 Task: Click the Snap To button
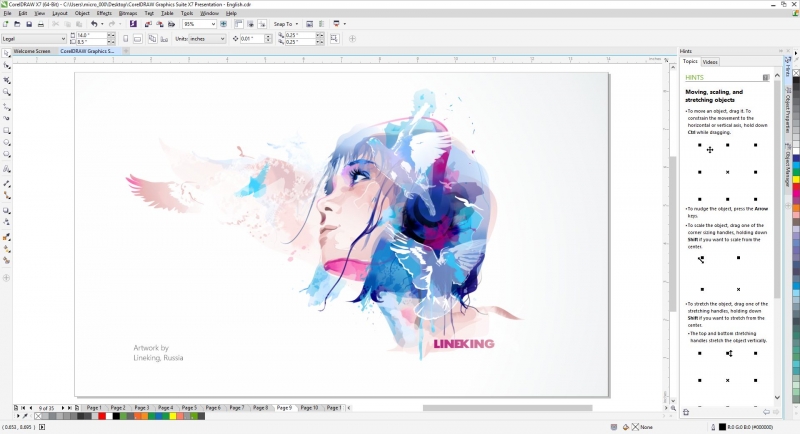(285, 23)
